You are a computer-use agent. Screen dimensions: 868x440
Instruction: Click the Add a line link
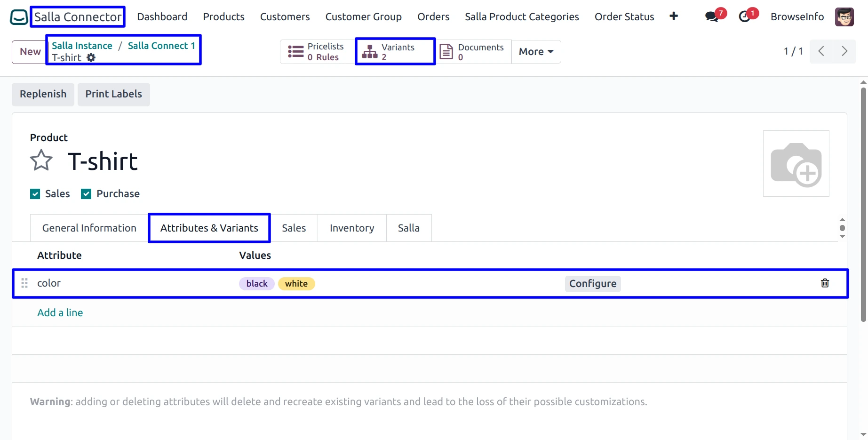pyautogui.click(x=60, y=312)
